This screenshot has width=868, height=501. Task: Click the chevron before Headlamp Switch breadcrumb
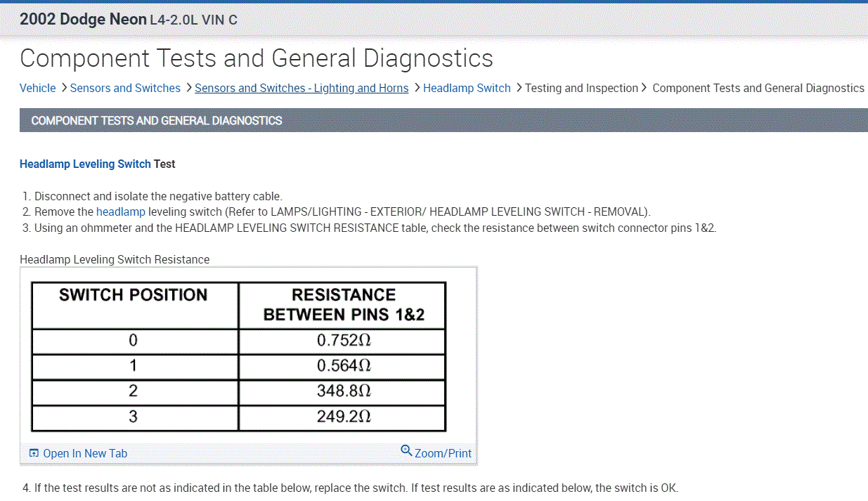[416, 88]
